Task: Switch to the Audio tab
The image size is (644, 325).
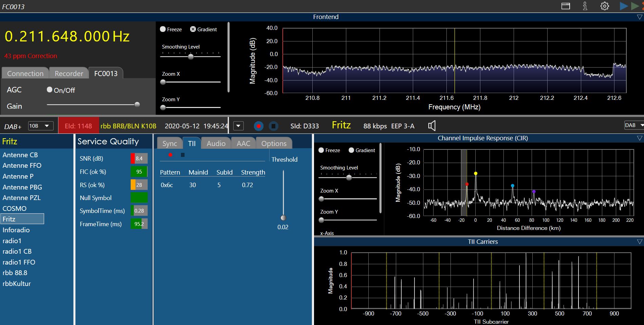Action: [216, 143]
